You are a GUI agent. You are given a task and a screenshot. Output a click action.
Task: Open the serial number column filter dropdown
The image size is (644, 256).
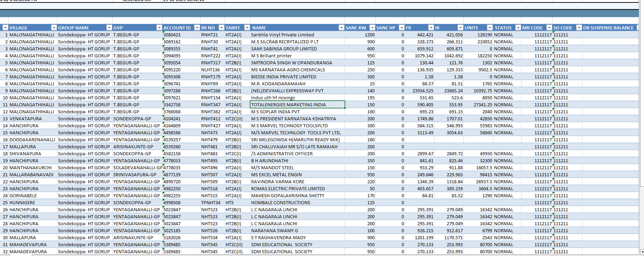click(5, 28)
